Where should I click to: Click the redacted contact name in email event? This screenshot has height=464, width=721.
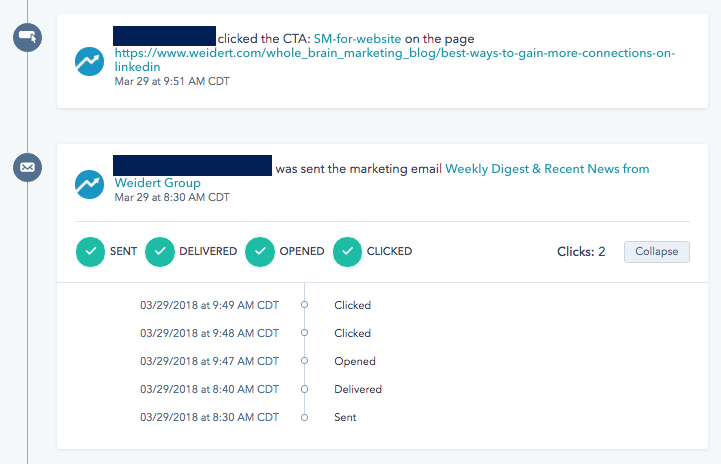192,166
